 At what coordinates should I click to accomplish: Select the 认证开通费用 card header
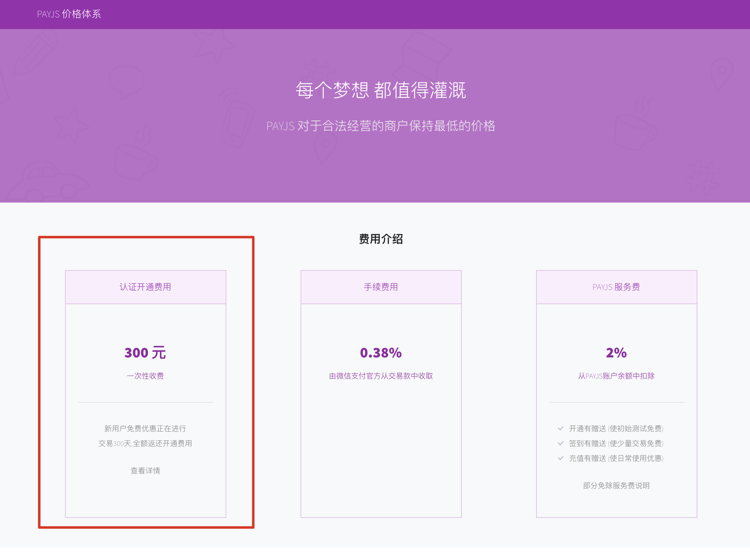[145, 287]
